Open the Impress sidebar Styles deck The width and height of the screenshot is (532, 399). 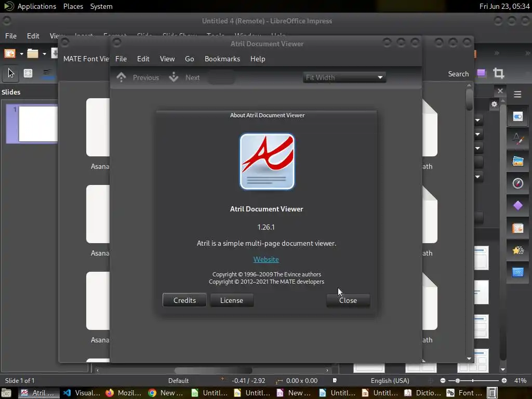[x=518, y=138]
